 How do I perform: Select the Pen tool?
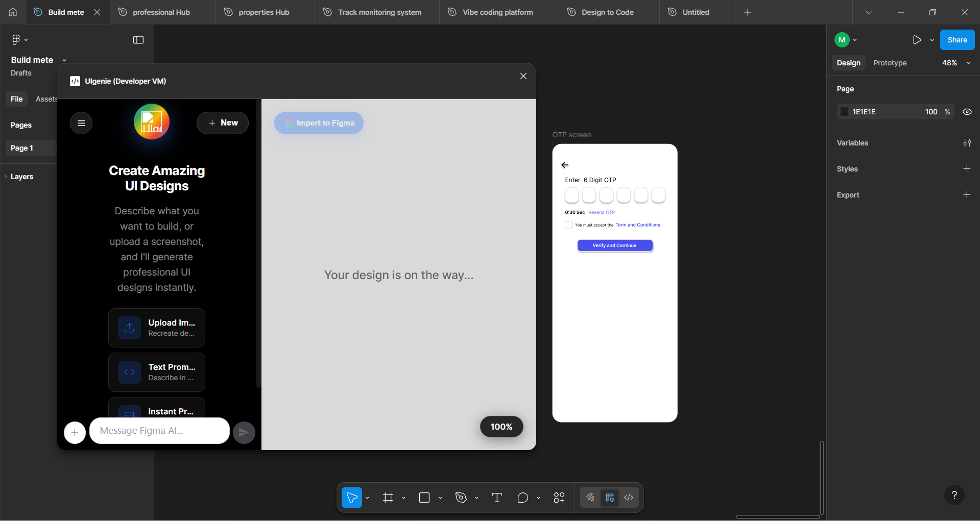pos(461,498)
